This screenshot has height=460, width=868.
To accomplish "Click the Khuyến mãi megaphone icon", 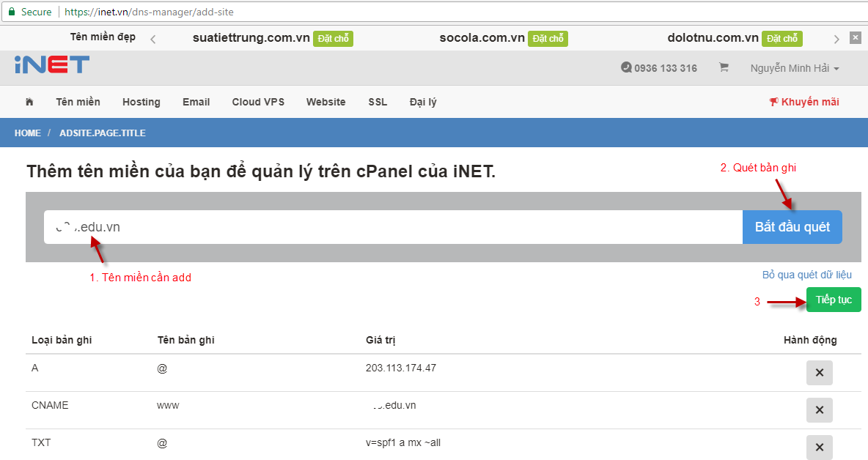I will [774, 102].
